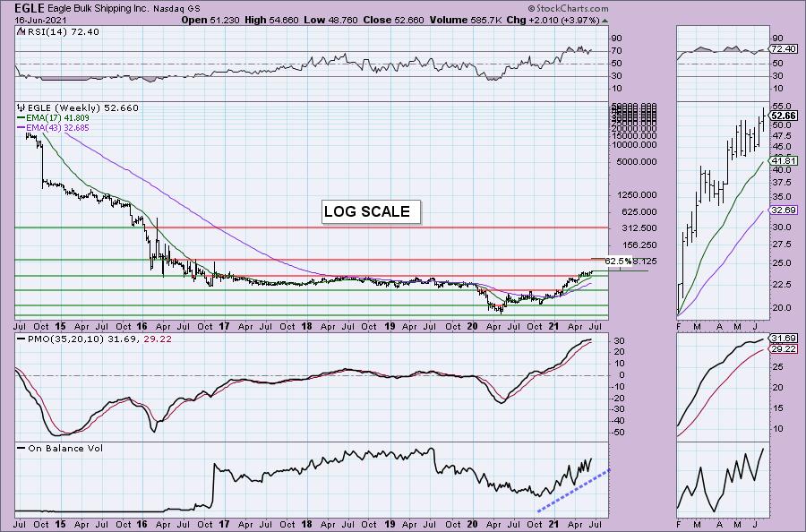This screenshot has height=532, width=806.
Task: Click the price bars icon beside EGLE (Weekly)
Action: [x=21, y=108]
